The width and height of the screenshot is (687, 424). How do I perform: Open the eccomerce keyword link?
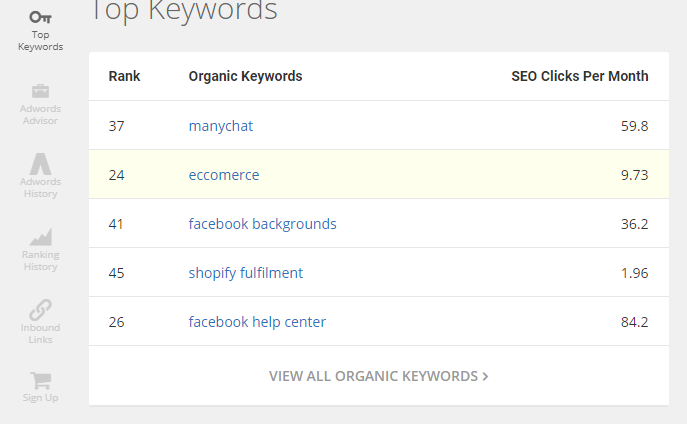[x=223, y=175]
